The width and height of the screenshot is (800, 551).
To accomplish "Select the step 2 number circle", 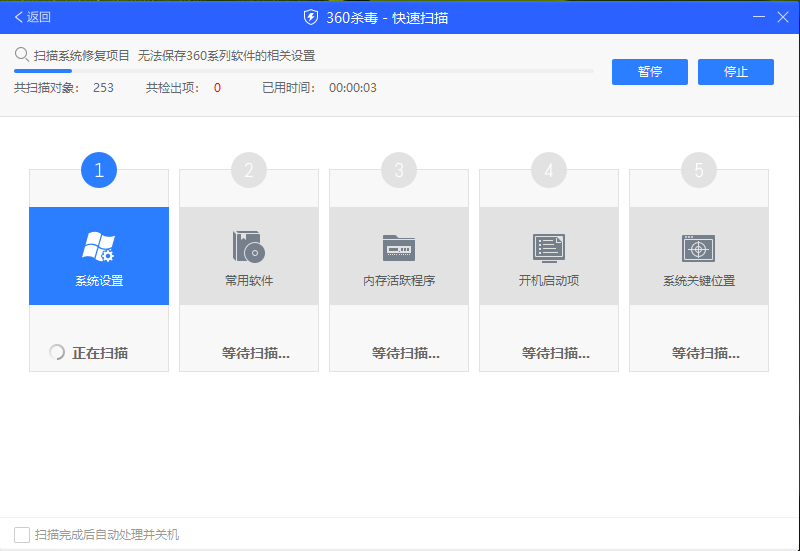I will [x=249, y=170].
